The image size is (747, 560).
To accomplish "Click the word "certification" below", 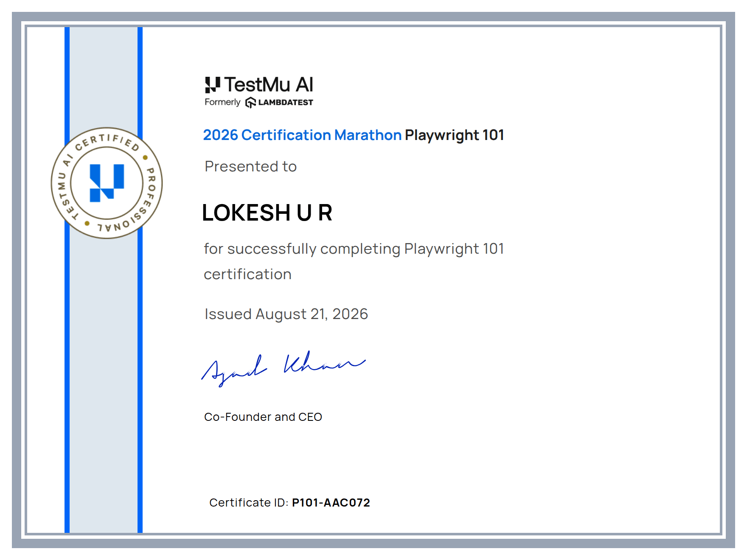I will [247, 274].
